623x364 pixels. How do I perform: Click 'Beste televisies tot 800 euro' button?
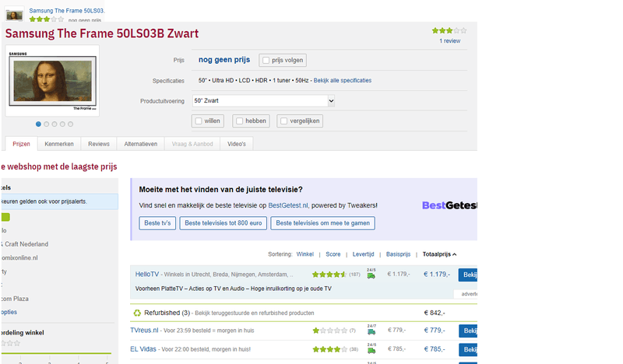pyautogui.click(x=224, y=223)
